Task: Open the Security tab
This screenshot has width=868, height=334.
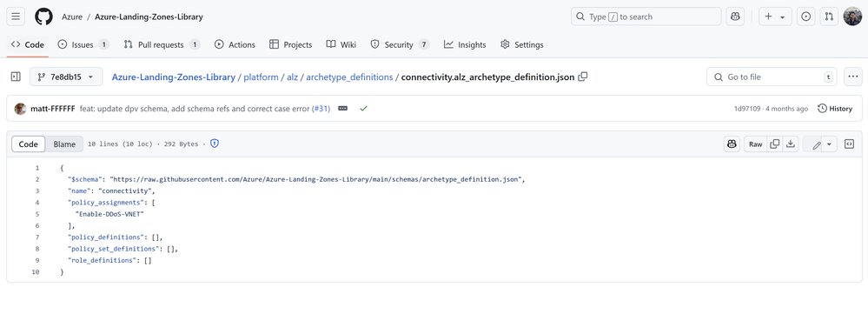Action: tap(400, 45)
